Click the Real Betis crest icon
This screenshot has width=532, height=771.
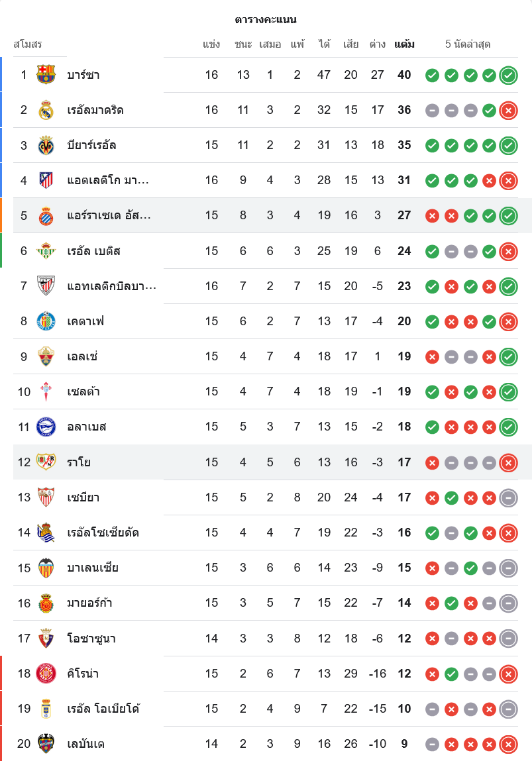(x=46, y=251)
